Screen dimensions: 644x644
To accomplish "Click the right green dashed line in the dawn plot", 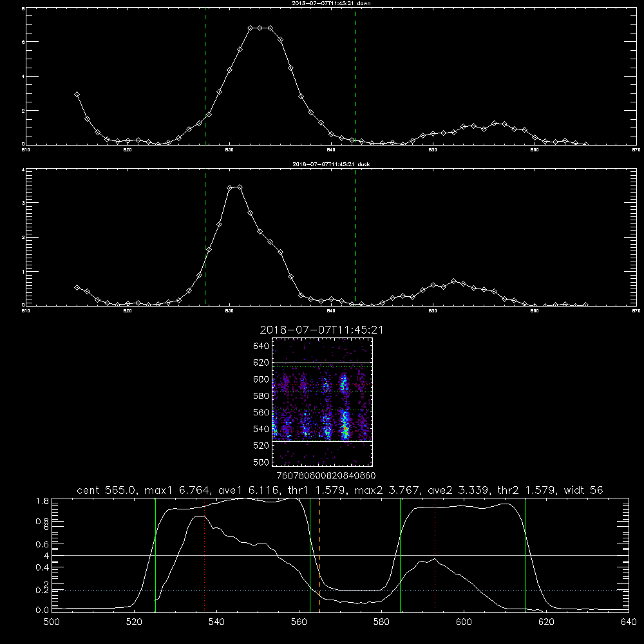I will [x=355, y=77].
